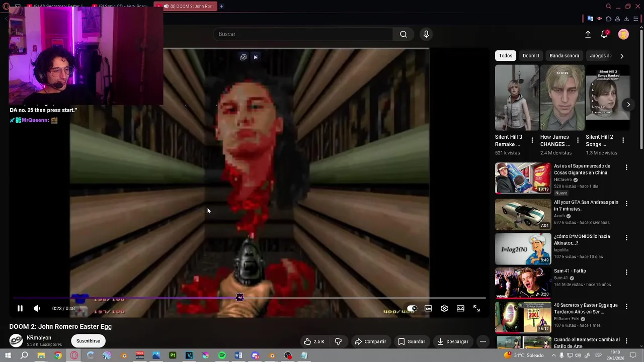Screen dimensions: 644x362
Task: Open the Silent Hill 3 Remake short
Action: 517,98
